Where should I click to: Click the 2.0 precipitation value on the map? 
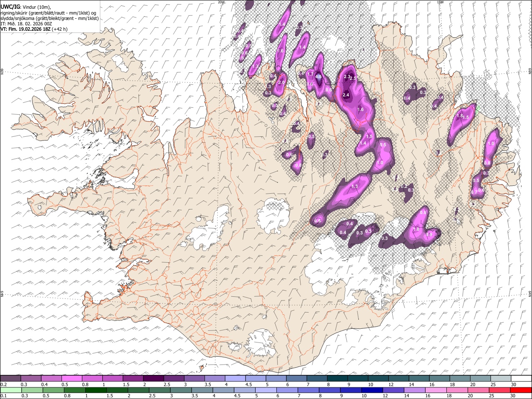pos(281,82)
